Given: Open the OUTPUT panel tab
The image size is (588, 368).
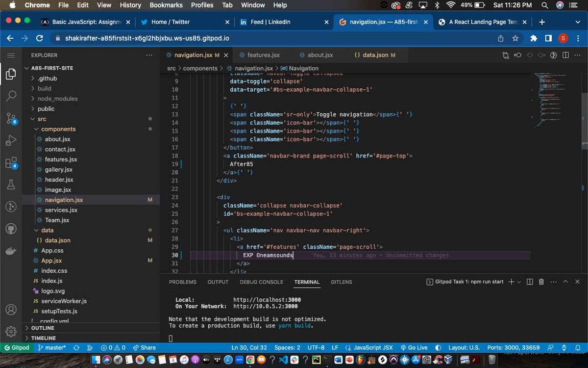Looking at the screenshot, I should pyautogui.click(x=218, y=282).
